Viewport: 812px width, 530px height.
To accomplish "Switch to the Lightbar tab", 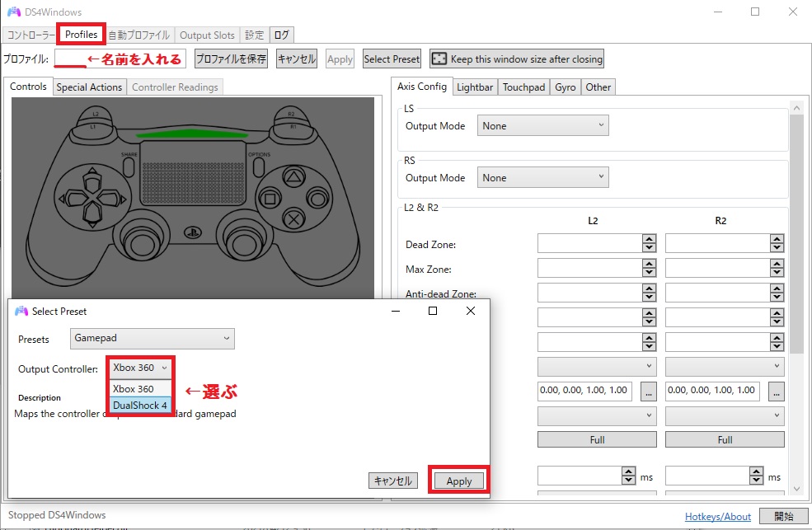I will pos(475,87).
